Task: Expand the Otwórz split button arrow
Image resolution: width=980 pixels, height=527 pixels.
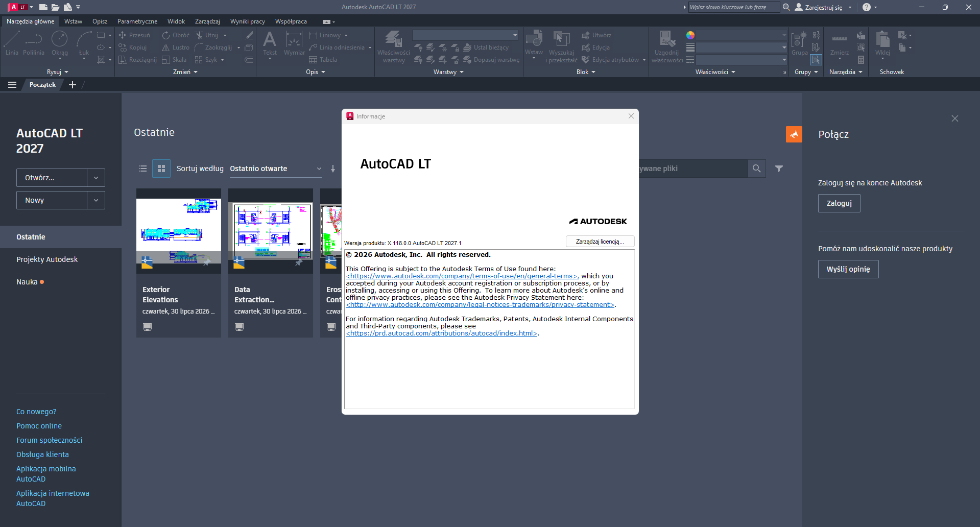Action: click(x=96, y=178)
